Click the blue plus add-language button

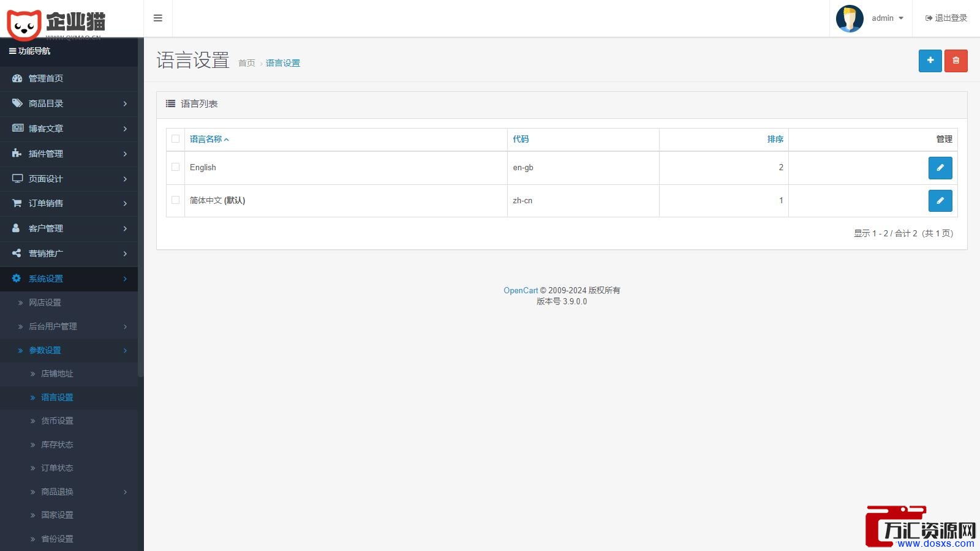(930, 61)
